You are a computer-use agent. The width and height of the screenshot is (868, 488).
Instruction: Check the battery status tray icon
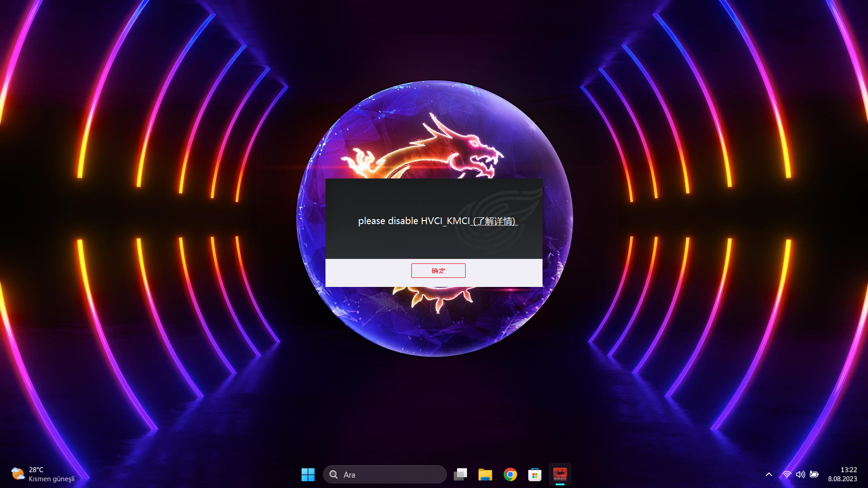(814, 474)
